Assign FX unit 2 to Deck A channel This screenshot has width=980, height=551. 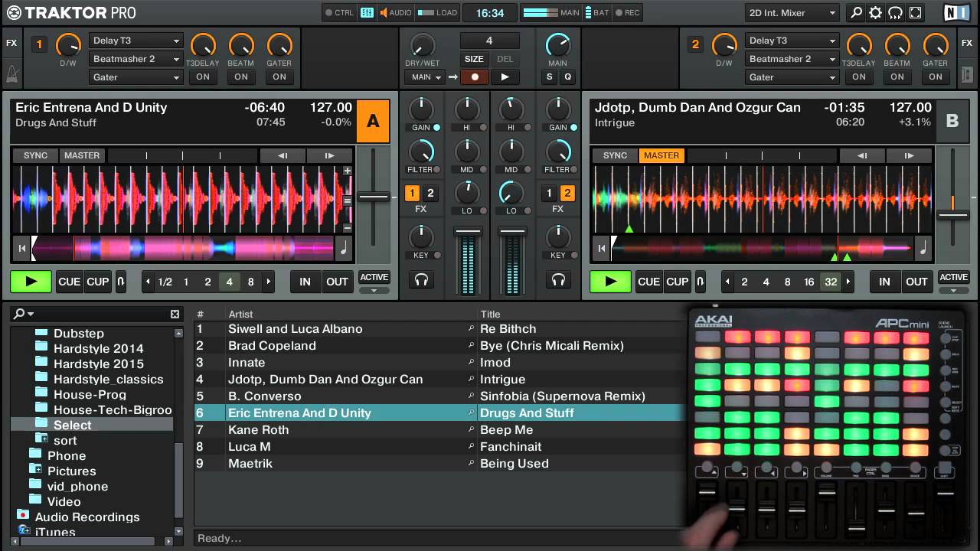pos(430,194)
